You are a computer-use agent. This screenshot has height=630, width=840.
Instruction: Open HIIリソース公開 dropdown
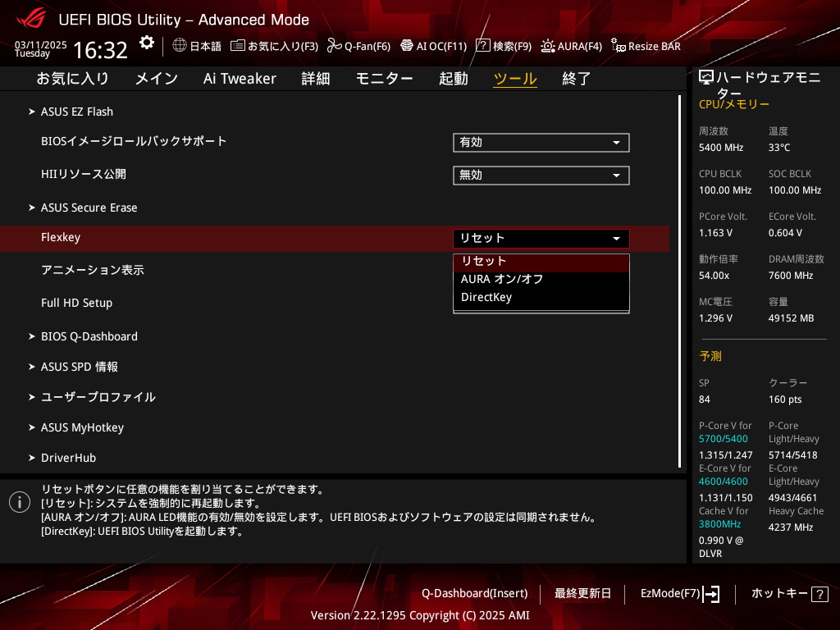(541, 176)
